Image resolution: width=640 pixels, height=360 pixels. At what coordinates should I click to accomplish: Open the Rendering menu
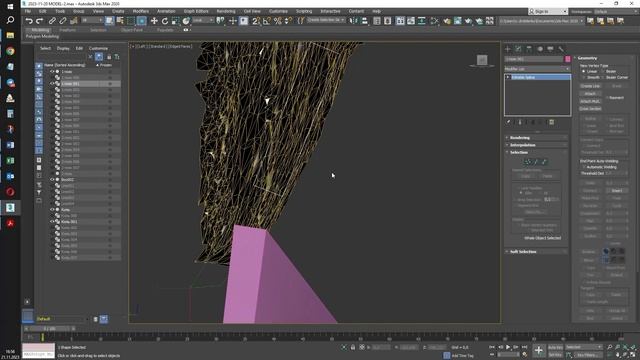coord(226,11)
